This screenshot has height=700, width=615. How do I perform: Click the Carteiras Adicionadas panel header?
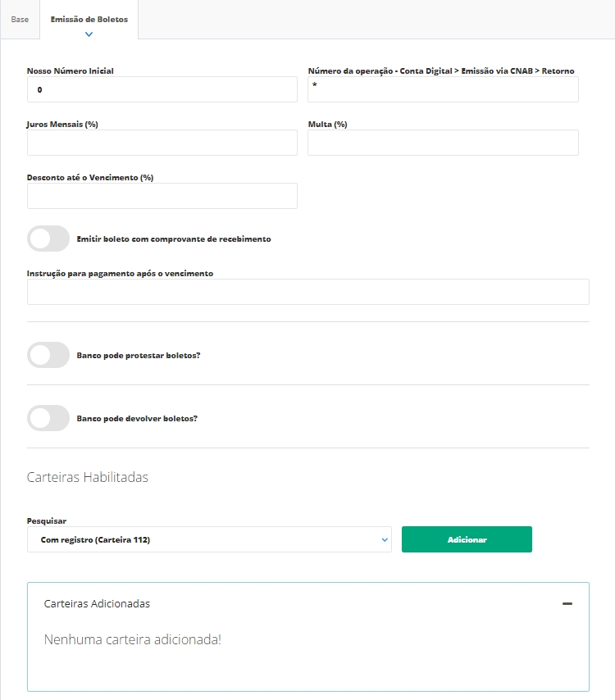97,603
